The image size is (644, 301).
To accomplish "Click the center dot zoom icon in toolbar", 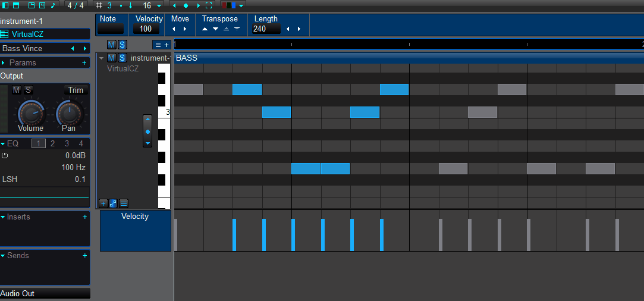I will (186, 6).
